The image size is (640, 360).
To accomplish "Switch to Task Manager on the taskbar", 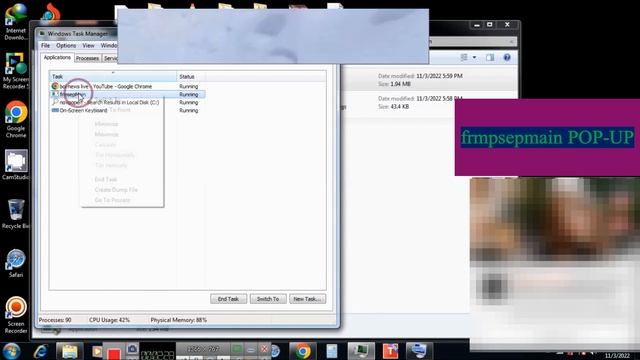I will pyautogui.click(x=361, y=351).
